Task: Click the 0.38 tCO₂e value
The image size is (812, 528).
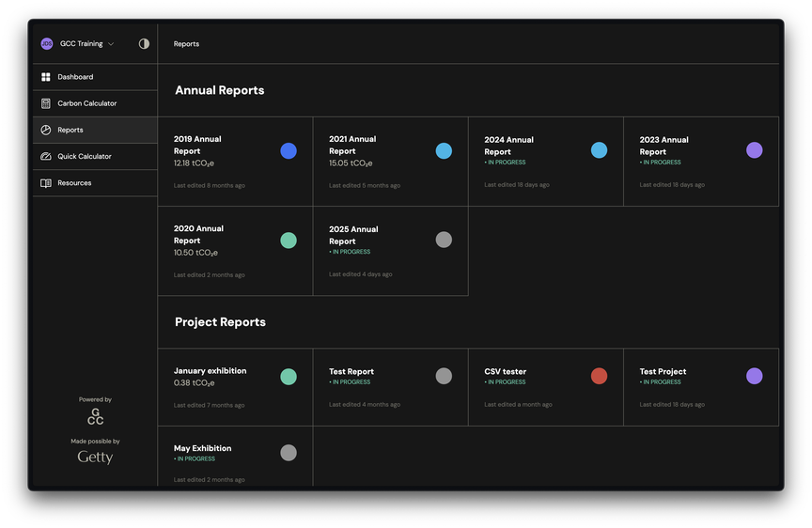Action: point(195,382)
